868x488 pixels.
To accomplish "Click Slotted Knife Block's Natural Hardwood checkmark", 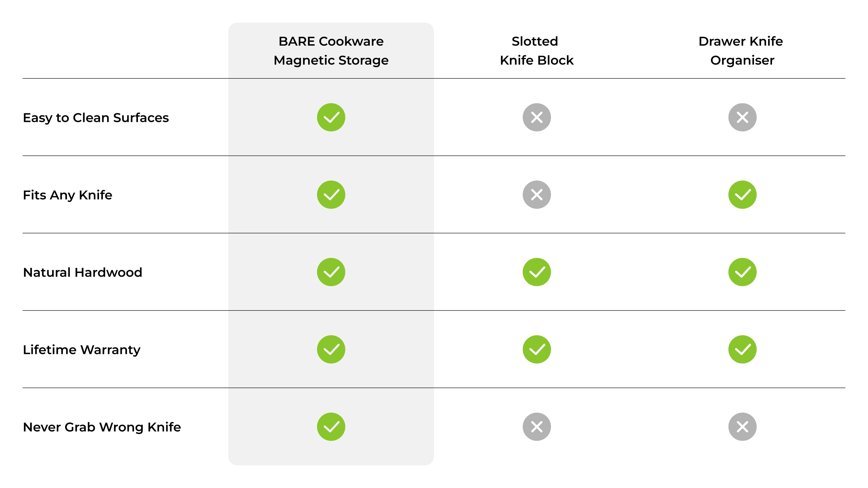I will (536, 272).
